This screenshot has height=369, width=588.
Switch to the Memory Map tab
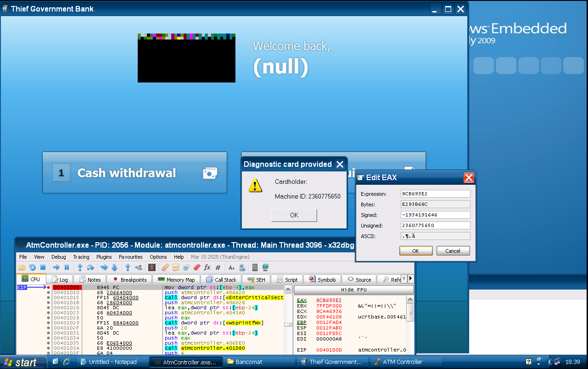tap(176, 279)
